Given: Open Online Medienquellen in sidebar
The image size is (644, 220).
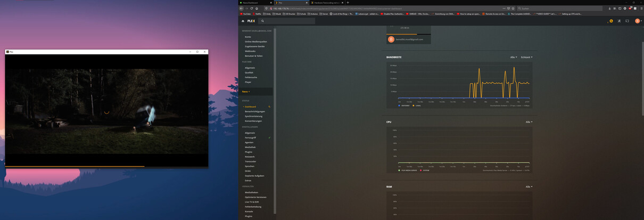Looking at the screenshot, I should [255, 42].
